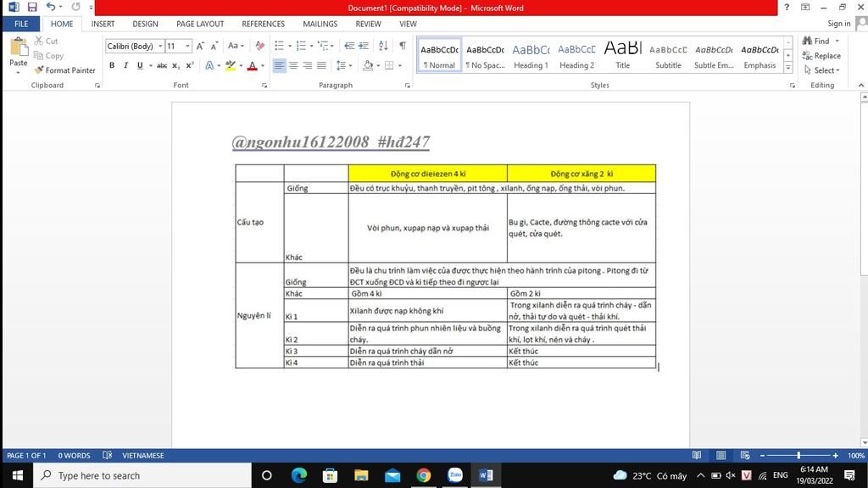Expand the Styles gallery more arrow
The image size is (868, 488).
(788, 68)
